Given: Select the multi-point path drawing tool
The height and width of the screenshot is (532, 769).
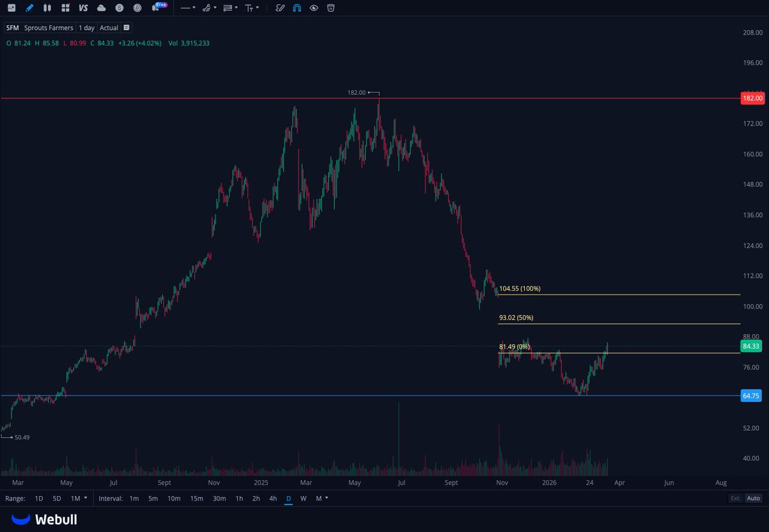Looking at the screenshot, I should pos(206,8).
